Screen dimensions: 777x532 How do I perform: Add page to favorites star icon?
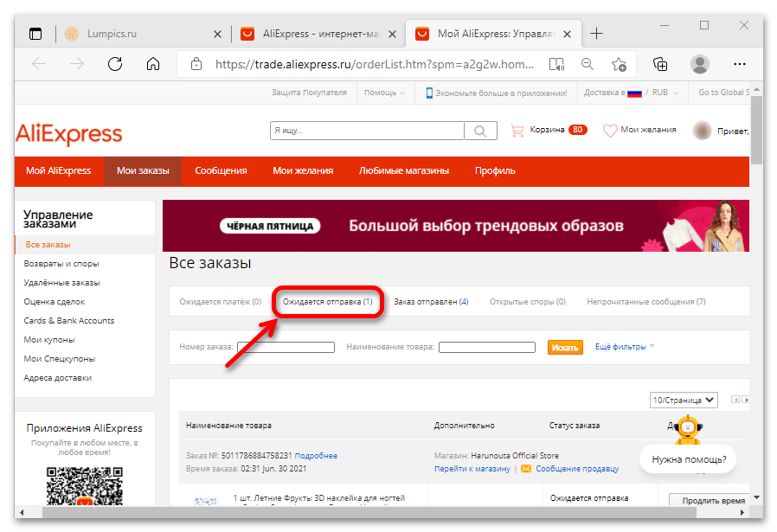coord(619,64)
